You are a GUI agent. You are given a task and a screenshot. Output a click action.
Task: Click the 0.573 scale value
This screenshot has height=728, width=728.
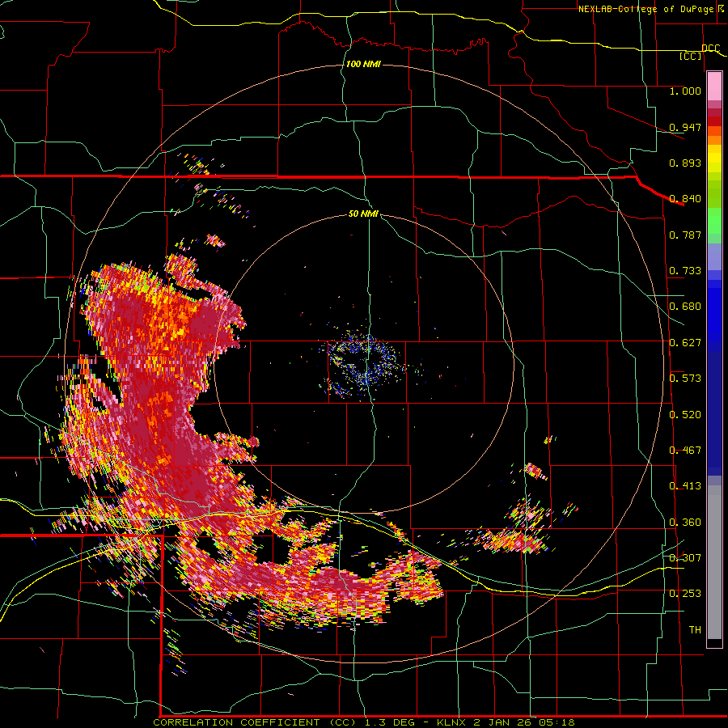coord(685,379)
